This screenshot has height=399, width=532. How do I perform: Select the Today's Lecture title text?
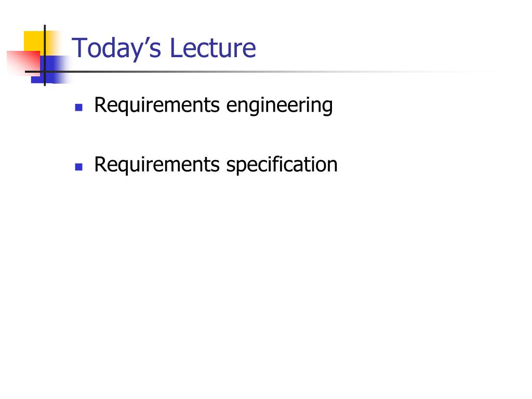click(164, 49)
